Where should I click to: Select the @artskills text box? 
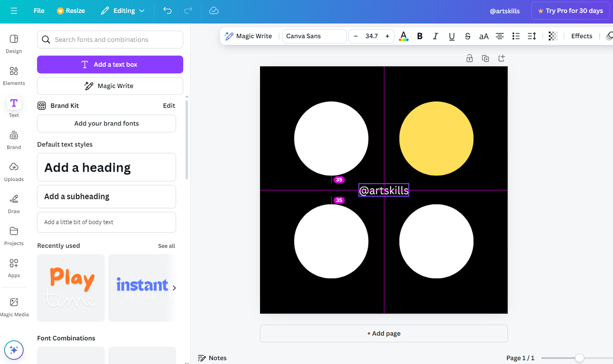(384, 190)
